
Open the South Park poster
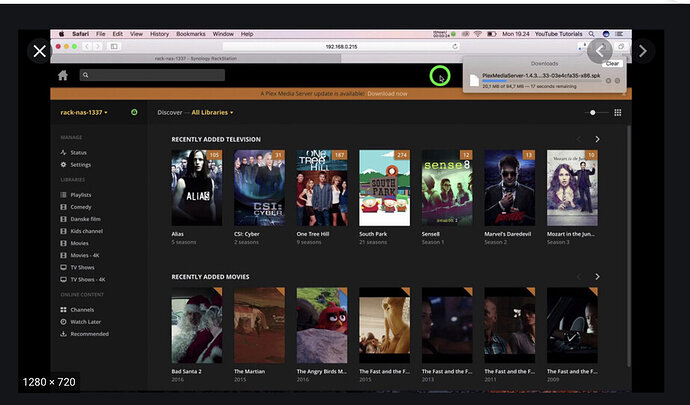(x=385, y=188)
